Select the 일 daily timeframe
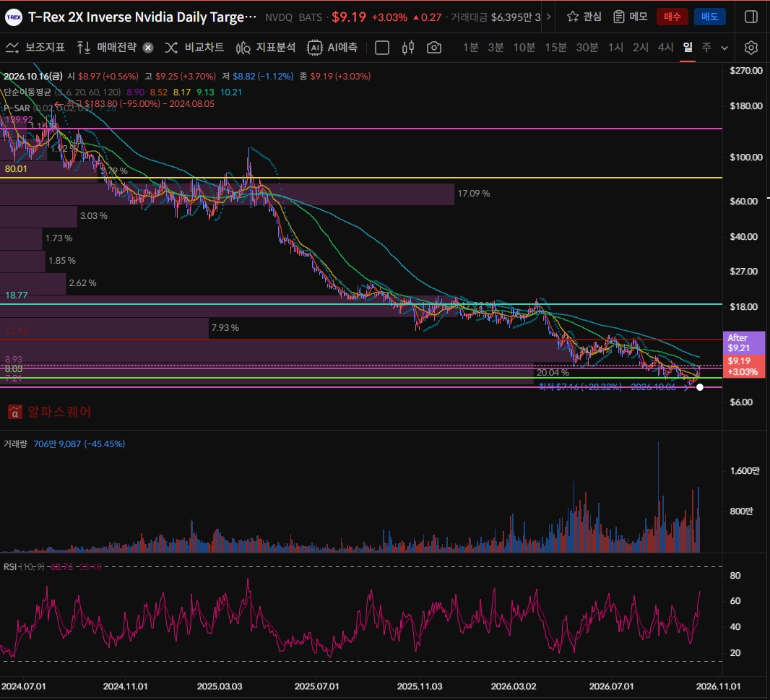Image resolution: width=770 pixels, height=700 pixels. pos(688,47)
